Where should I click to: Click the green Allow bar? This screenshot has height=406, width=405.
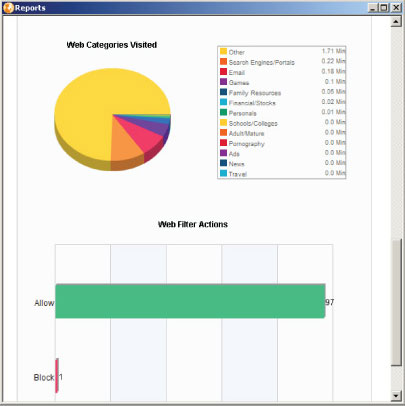(190, 301)
